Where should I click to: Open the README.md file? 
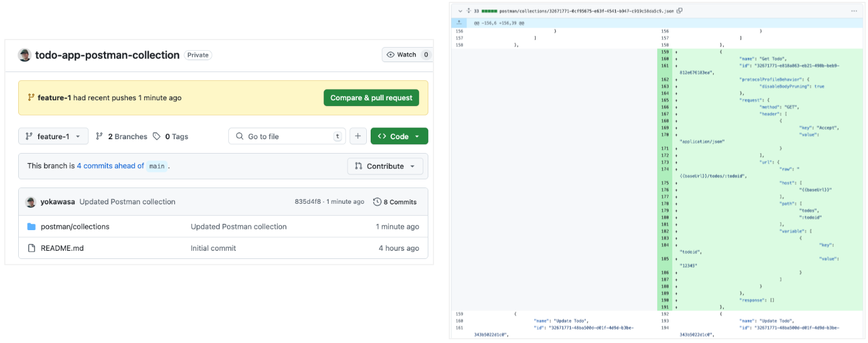tap(62, 248)
